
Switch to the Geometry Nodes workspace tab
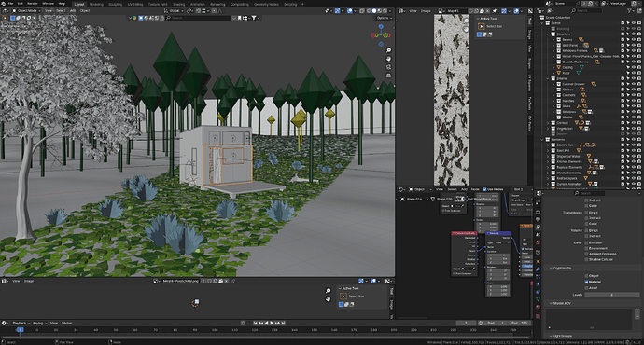click(266, 4)
